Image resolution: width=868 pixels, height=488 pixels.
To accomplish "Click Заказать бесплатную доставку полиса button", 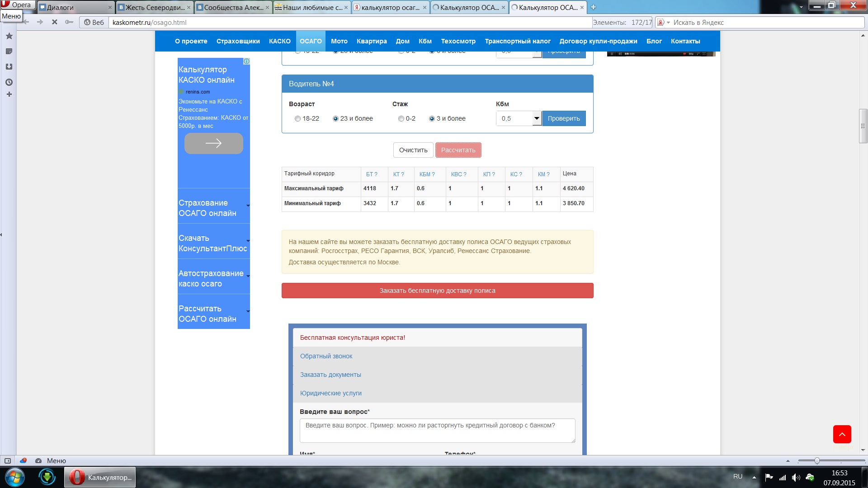I will [x=437, y=291].
